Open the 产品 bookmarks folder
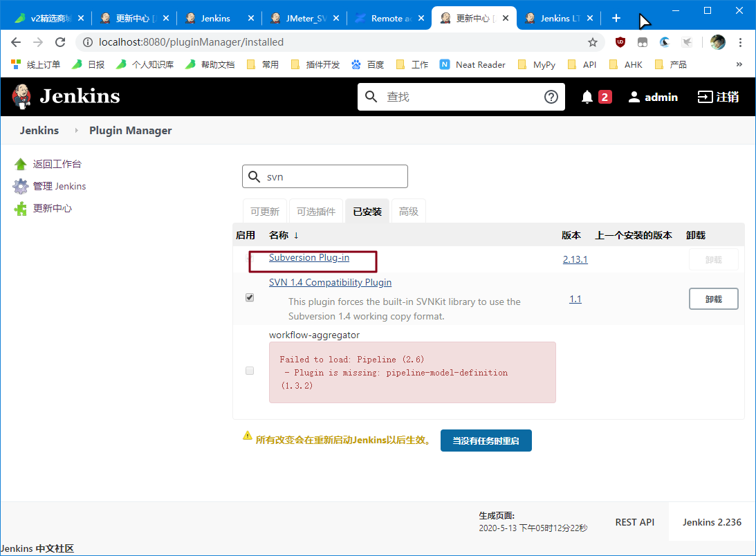This screenshot has height=556, width=756. pyautogui.click(x=670, y=64)
